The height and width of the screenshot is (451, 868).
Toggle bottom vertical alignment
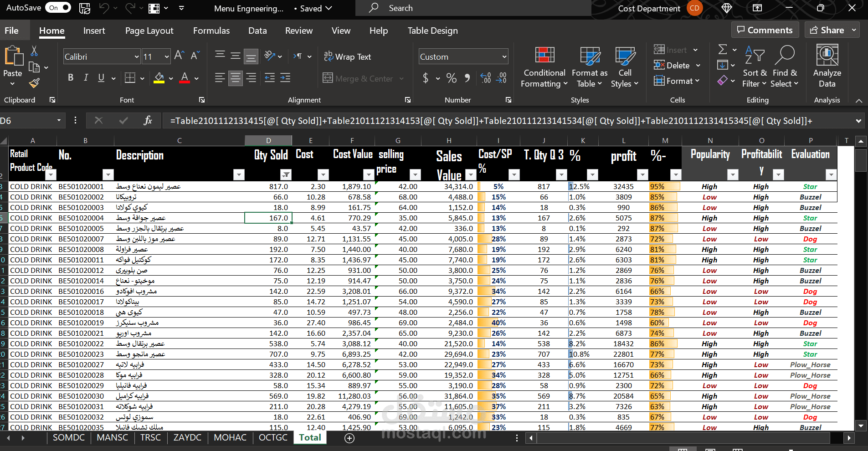tap(251, 56)
